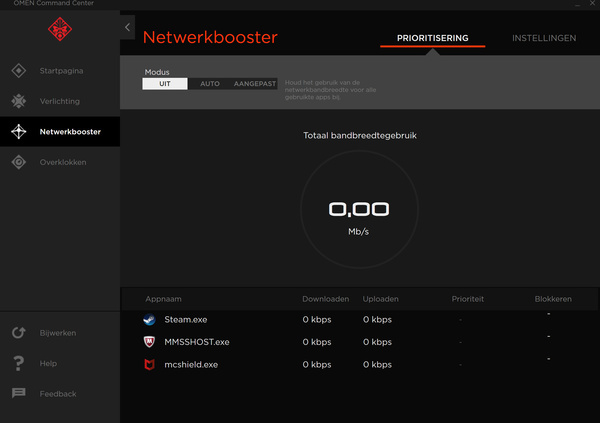Click Steam.exe upload value 0 kbps
Screen dimensions: 600x423
pyautogui.click(x=377, y=320)
